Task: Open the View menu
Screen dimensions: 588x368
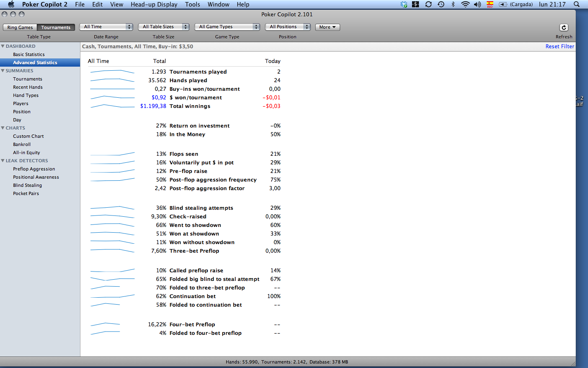Action: coord(116,4)
